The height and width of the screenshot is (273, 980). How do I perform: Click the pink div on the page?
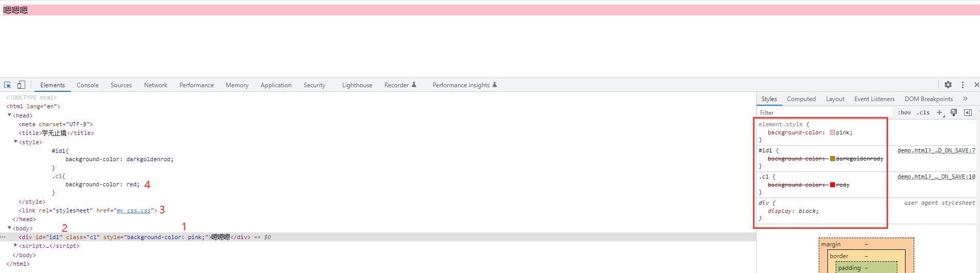492,10
